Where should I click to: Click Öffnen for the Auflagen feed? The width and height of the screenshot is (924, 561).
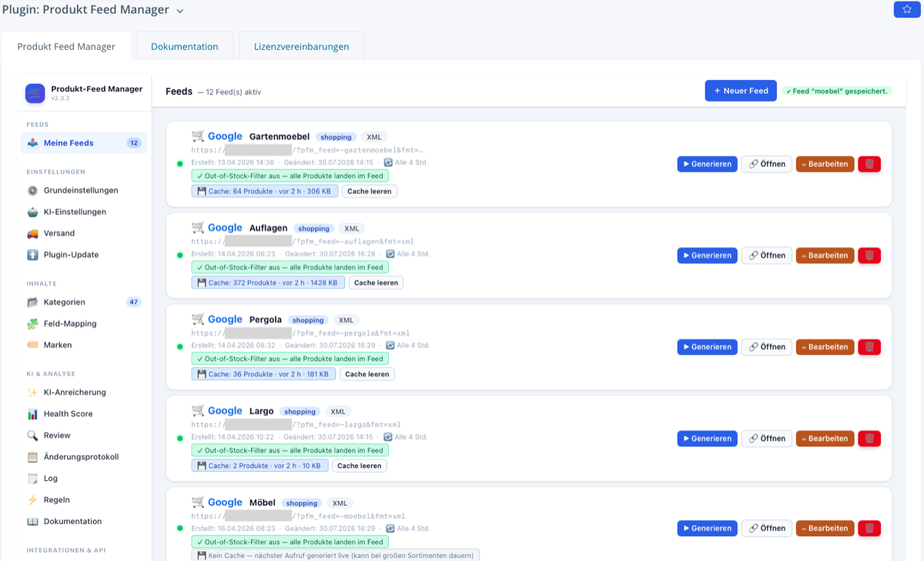766,255
